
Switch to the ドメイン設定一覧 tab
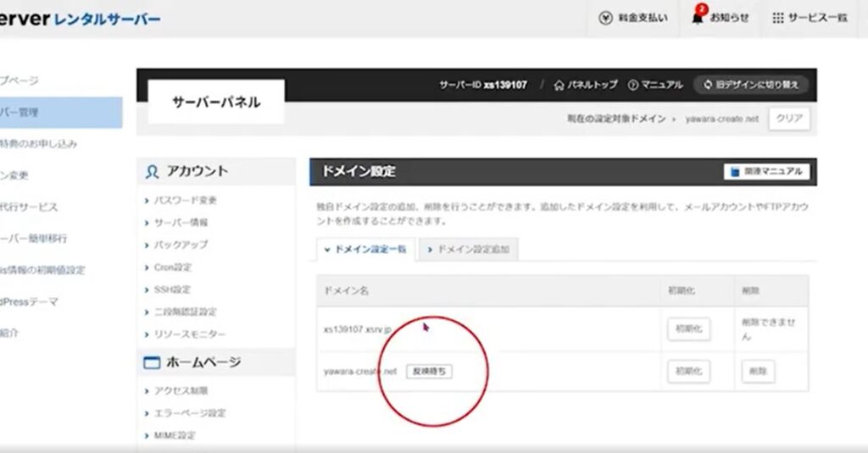(366, 250)
